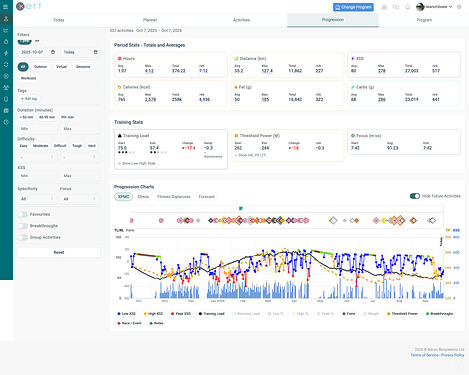Image resolution: width=469 pixels, height=375 pixels.
Task: Open the sliders settings sidebar icon
Action: point(6,30)
